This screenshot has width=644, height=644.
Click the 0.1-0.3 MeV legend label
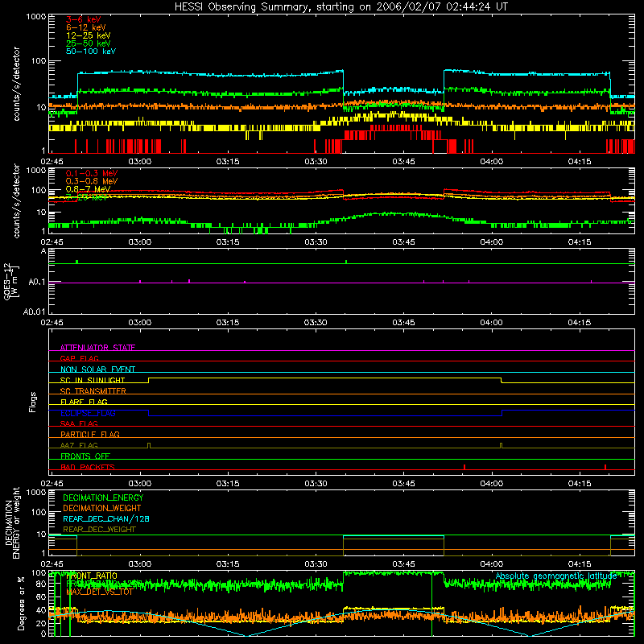pos(92,173)
